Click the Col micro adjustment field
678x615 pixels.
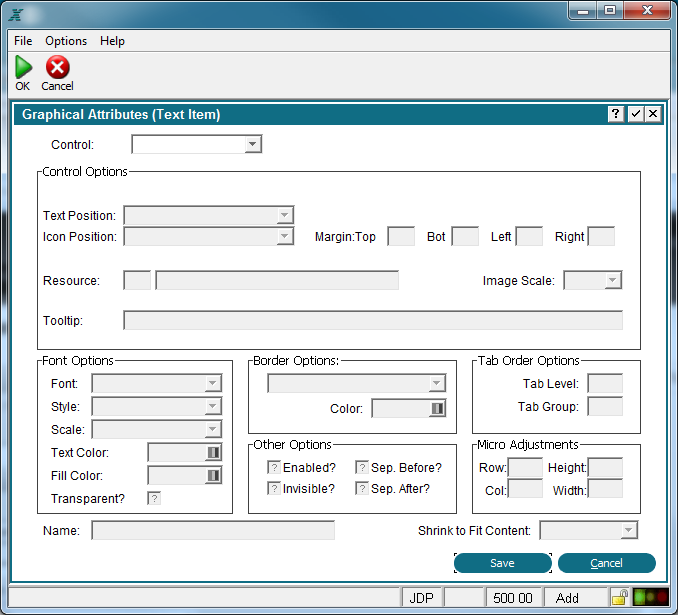coord(525,489)
